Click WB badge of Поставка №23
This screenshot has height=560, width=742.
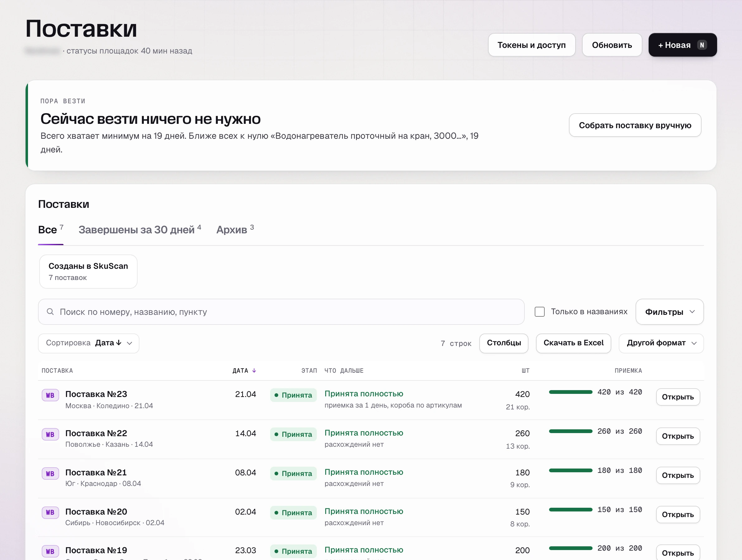pyautogui.click(x=50, y=395)
